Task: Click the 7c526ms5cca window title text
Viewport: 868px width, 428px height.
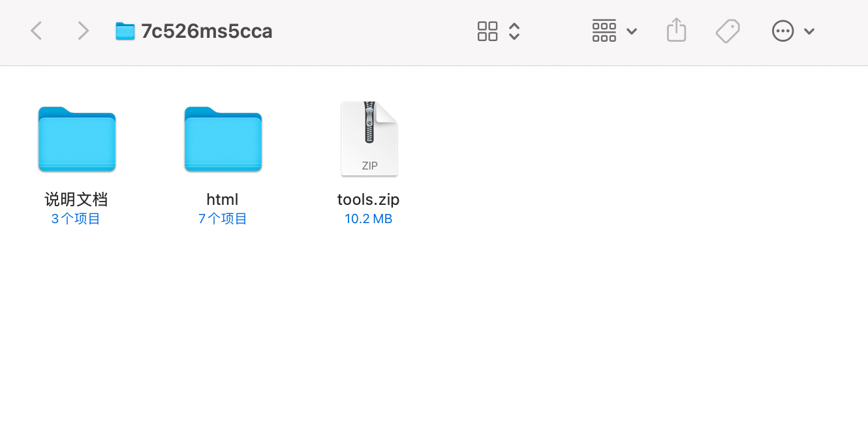Action: [x=207, y=31]
